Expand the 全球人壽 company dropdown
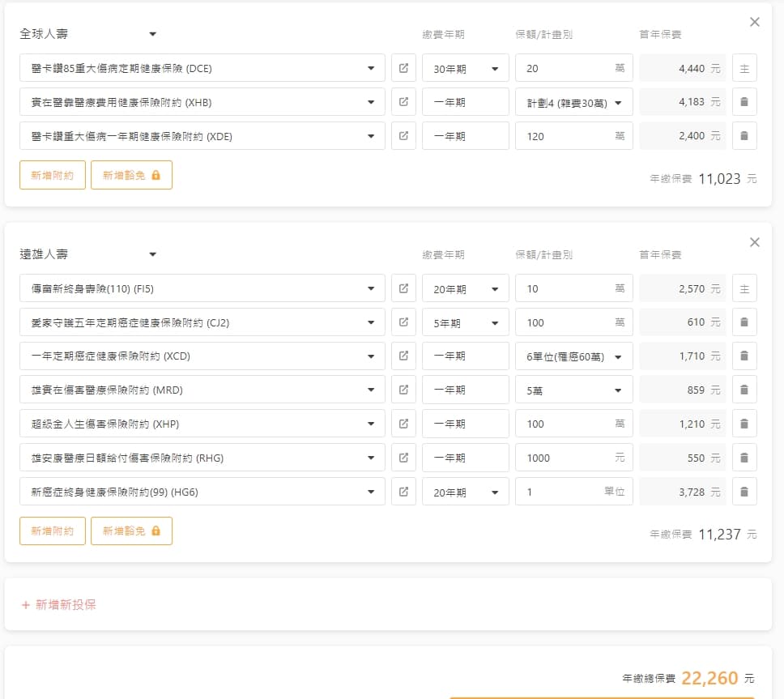Image resolution: width=784 pixels, height=699 pixels. point(152,34)
